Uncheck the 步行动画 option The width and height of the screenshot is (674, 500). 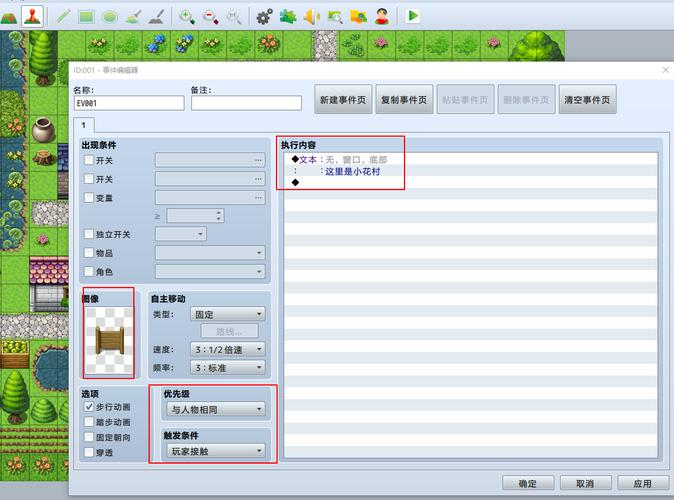(x=89, y=406)
